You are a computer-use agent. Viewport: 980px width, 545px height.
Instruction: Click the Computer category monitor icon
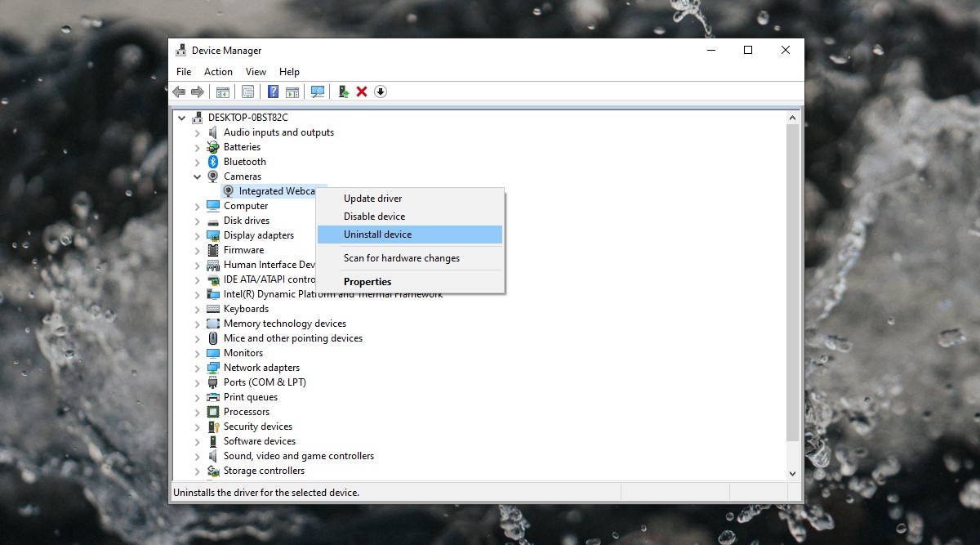(x=213, y=206)
